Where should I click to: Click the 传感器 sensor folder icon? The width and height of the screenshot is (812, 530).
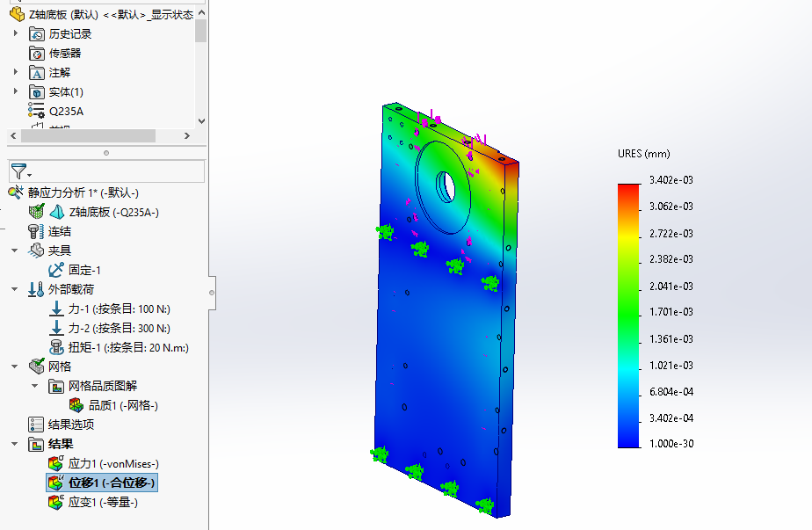point(37,54)
